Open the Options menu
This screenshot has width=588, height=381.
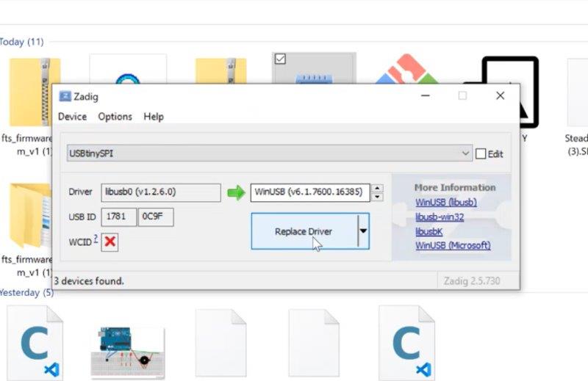tap(115, 117)
